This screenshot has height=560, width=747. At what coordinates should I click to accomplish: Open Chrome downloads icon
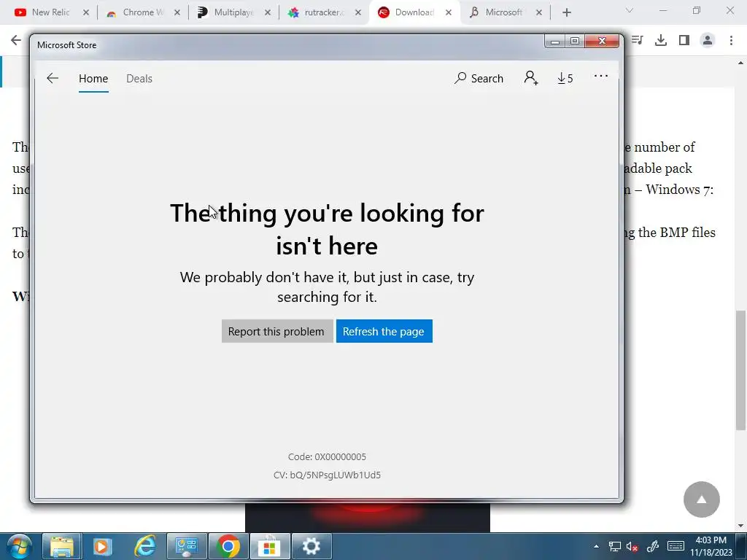(x=661, y=41)
